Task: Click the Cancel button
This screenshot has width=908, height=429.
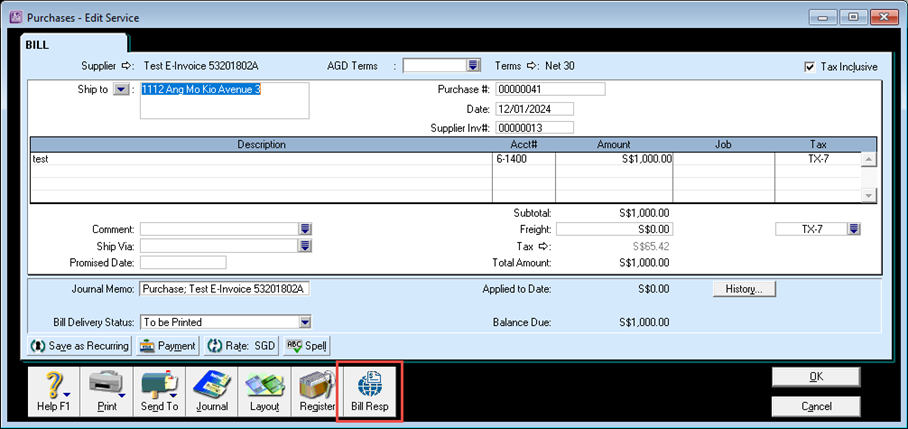Action: click(x=815, y=406)
